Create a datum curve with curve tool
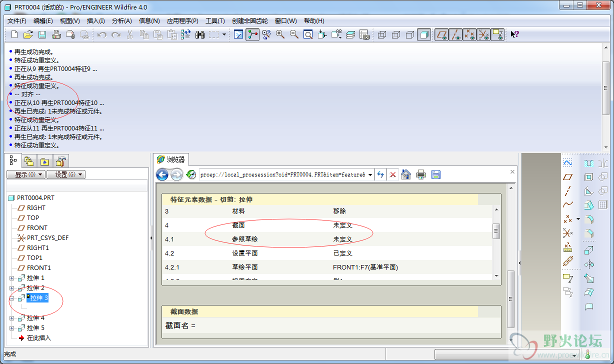This screenshot has height=364, width=614. pos(567,204)
